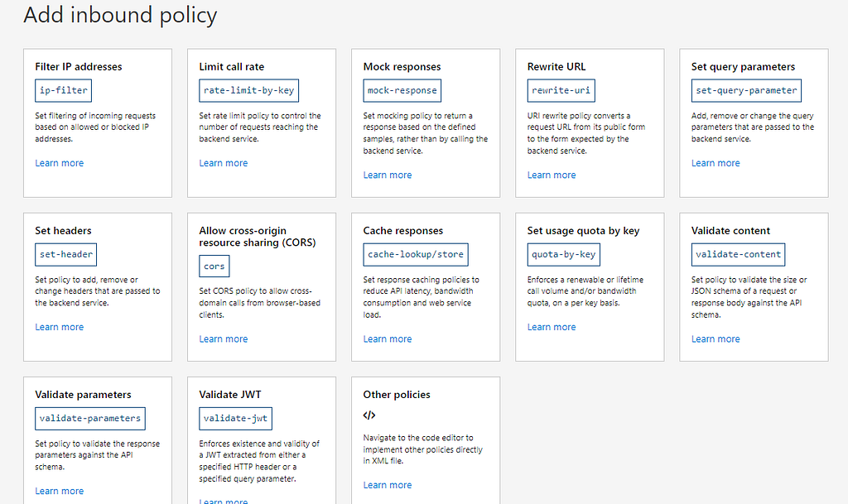848x504 pixels.
Task: Select the quota-by-key policy tag
Action: [x=563, y=254]
